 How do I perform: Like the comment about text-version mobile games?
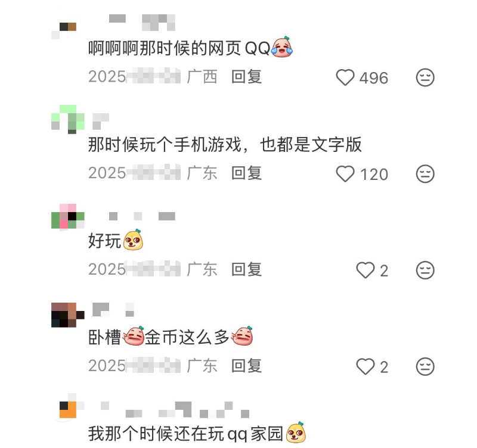[345, 174]
